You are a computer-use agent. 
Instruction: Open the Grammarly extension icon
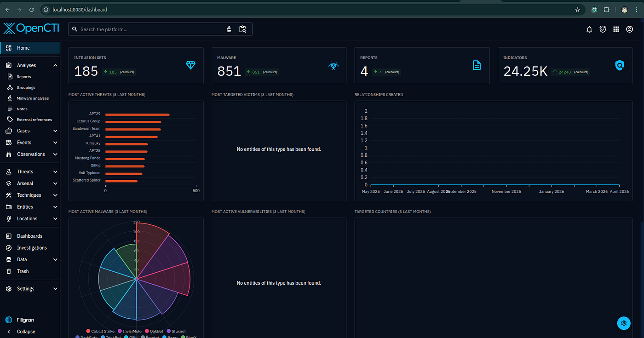pyautogui.click(x=594, y=10)
